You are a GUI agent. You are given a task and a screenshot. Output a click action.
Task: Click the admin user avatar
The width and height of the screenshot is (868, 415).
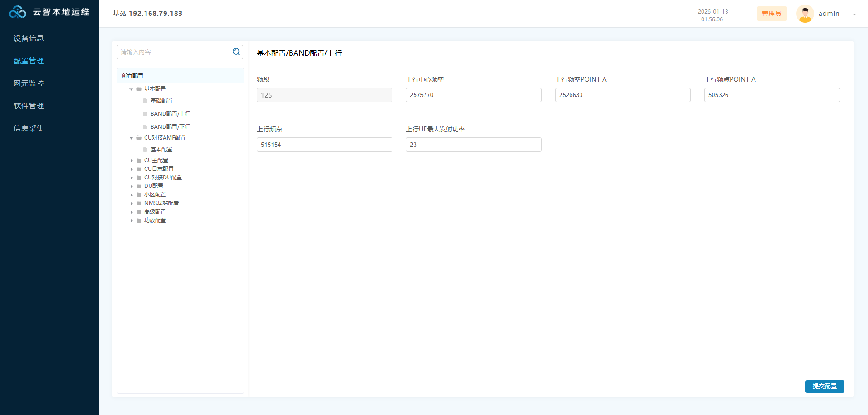tap(805, 14)
